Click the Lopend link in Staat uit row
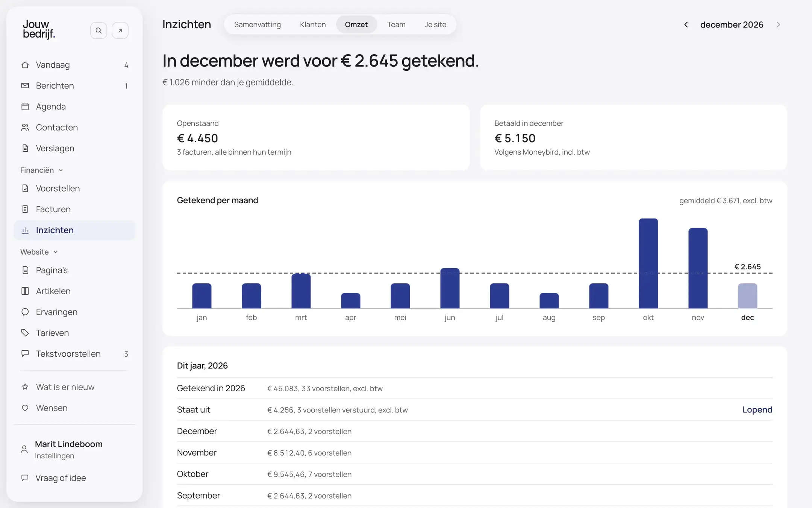Screen dimensions: 812x508 pos(757,410)
